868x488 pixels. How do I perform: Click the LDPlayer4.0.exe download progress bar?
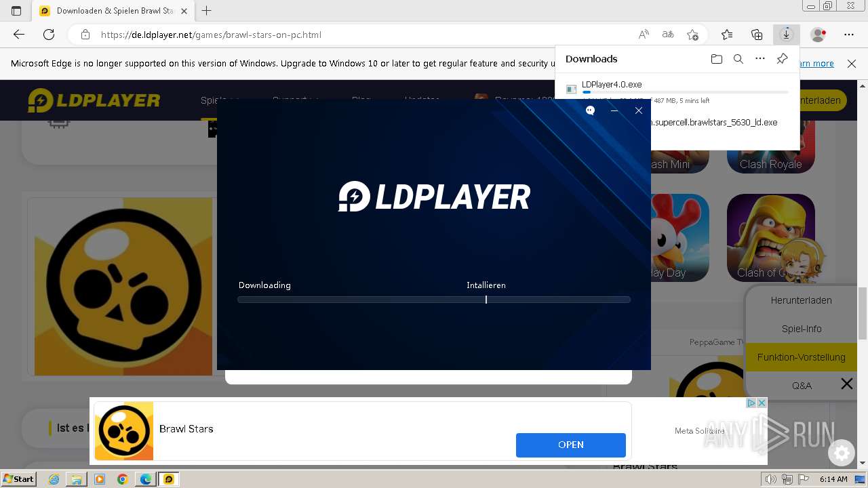tap(685, 92)
